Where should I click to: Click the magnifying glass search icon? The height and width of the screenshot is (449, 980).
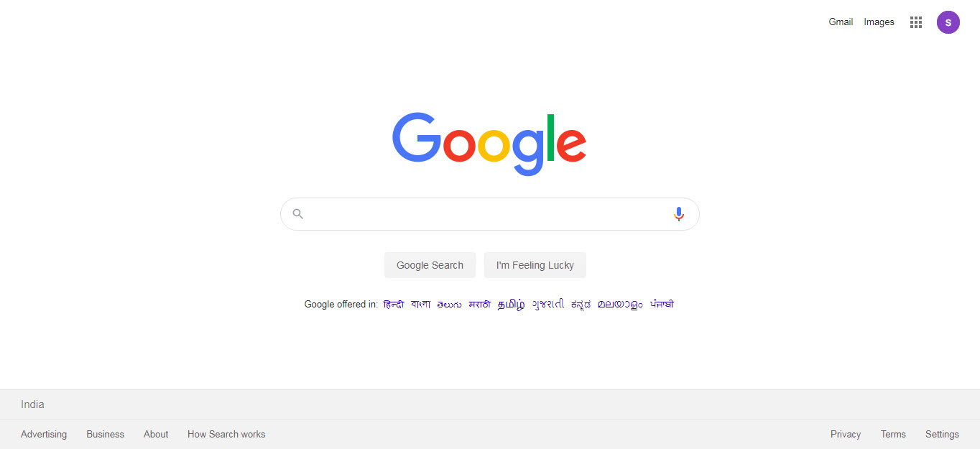(x=298, y=214)
